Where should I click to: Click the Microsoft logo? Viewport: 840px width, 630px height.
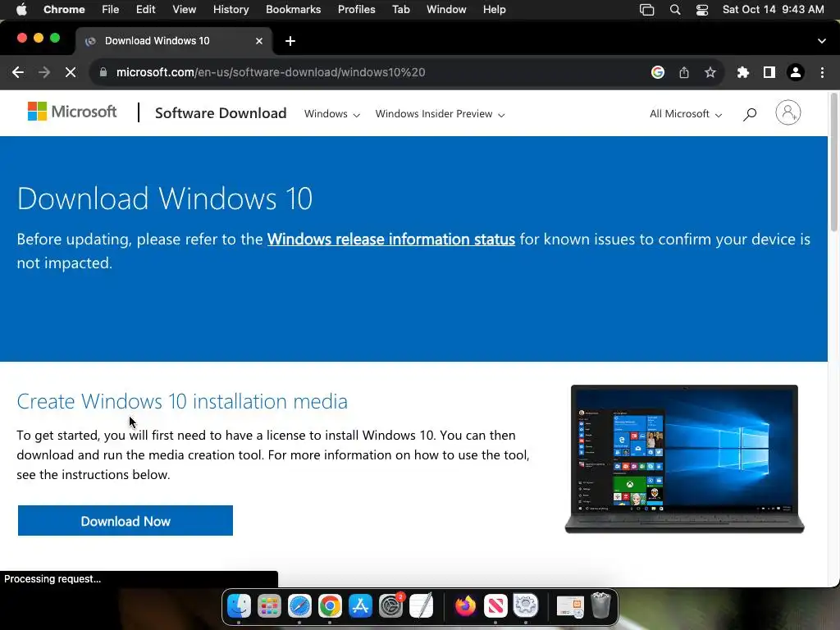[72, 112]
